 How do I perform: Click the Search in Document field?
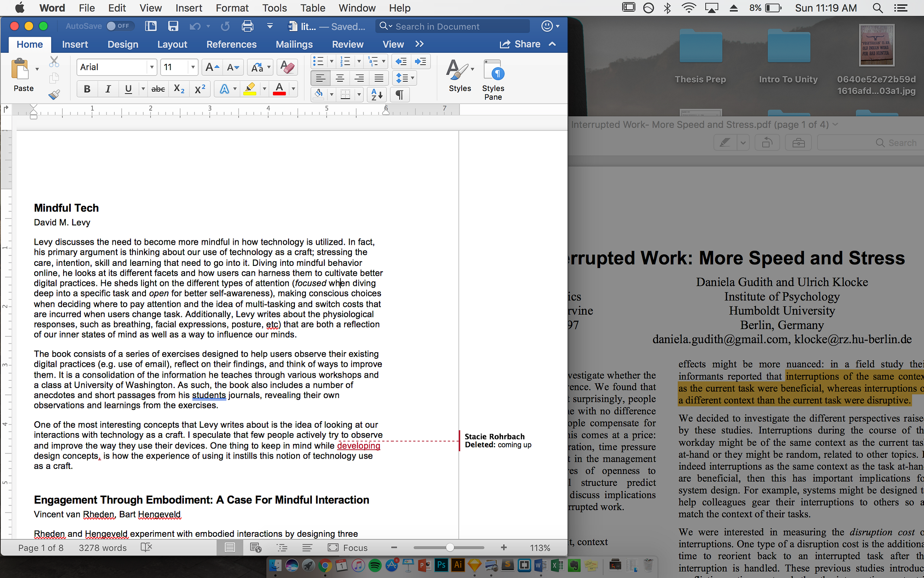[x=454, y=26]
